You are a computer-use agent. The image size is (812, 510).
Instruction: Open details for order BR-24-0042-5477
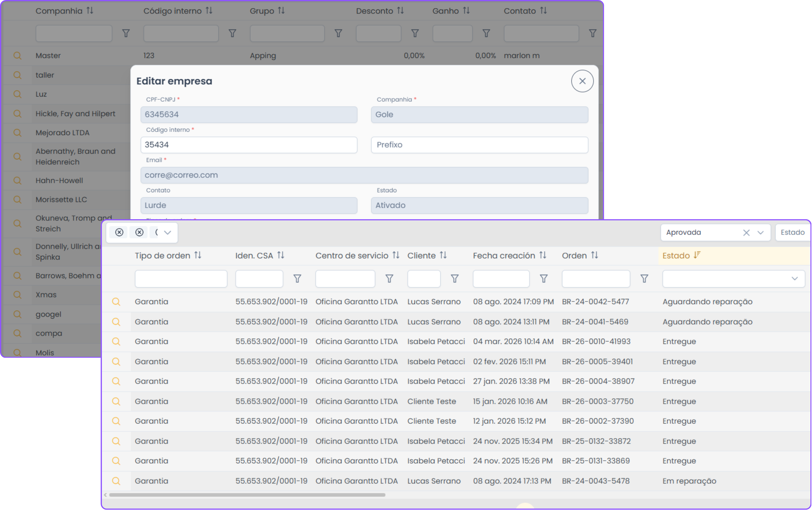point(116,302)
